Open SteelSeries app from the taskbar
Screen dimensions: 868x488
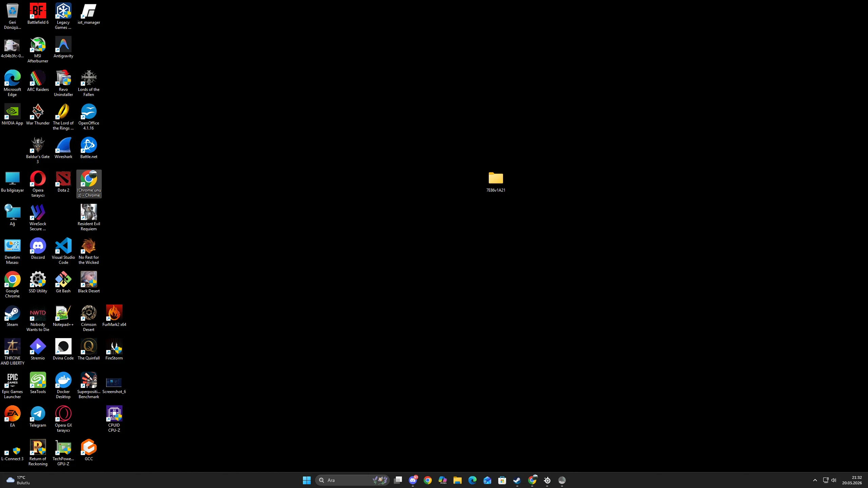coord(547,480)
